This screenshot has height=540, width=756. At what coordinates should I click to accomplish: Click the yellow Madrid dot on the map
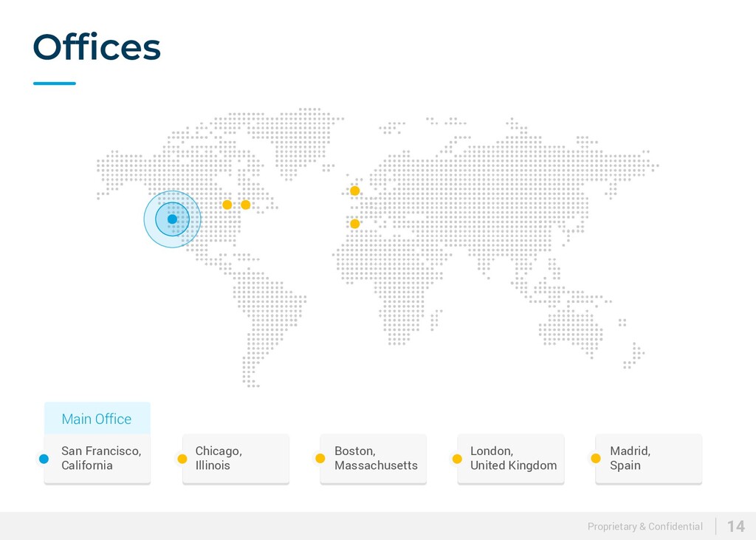click(355, 223)
